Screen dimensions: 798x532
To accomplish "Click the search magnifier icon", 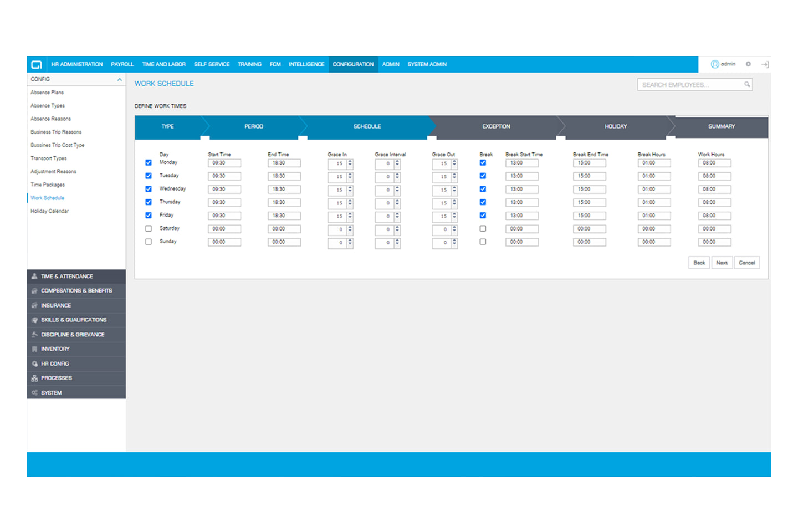I will (747, 85).
